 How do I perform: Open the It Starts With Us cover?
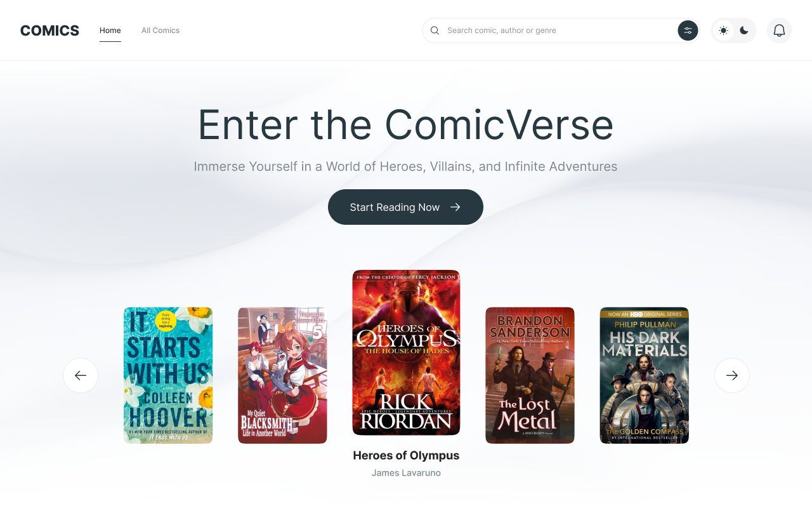click(168, 375)
